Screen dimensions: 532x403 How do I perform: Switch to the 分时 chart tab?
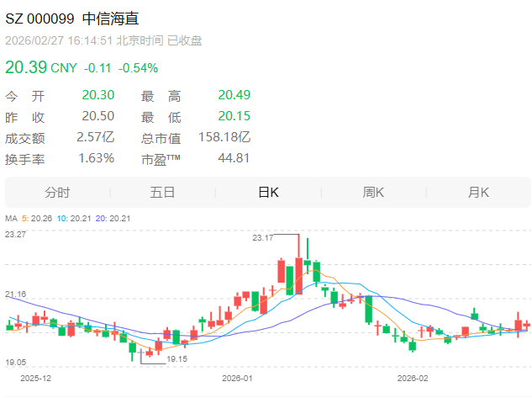click(x=57, y=193)
